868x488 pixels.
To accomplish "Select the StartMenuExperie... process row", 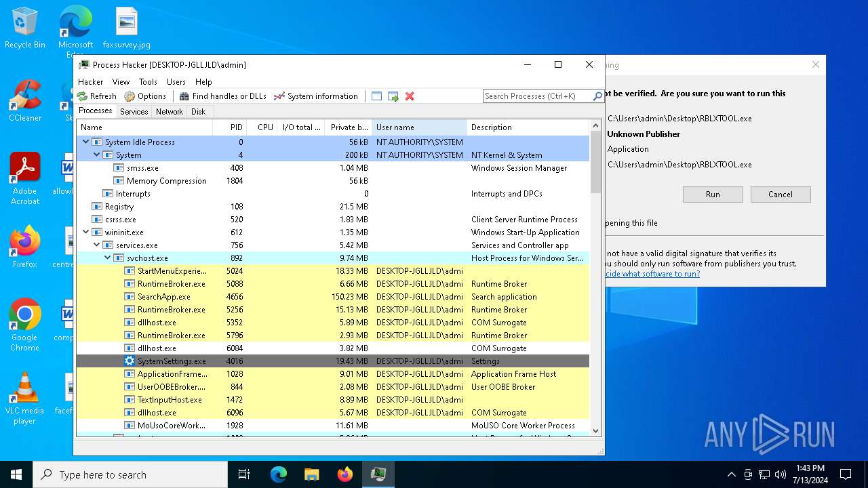I will pyautogui.click(x=332, y=271).
